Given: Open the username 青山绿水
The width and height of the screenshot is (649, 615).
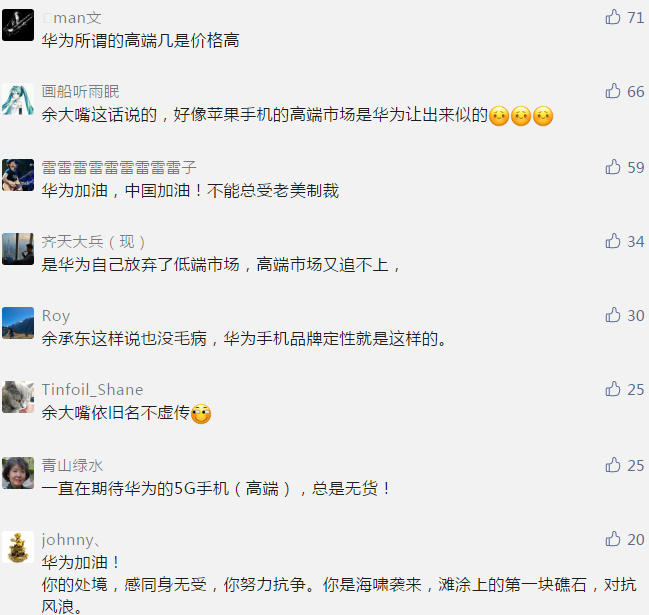Looking at the screenshot, I should pyautogui.click(x=72, y=466).
